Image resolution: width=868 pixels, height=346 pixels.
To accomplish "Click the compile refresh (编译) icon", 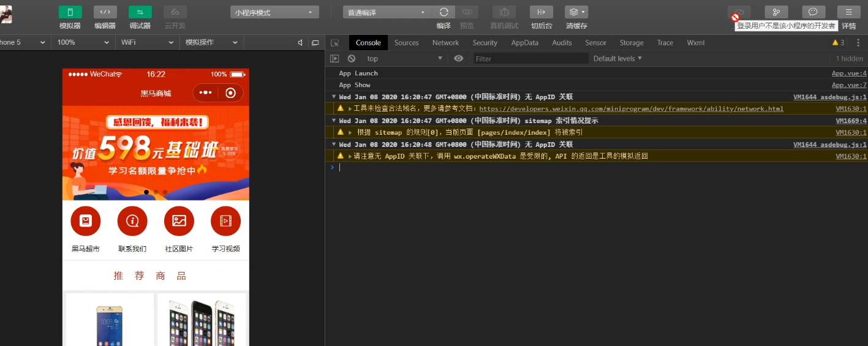I will [443, 12].
